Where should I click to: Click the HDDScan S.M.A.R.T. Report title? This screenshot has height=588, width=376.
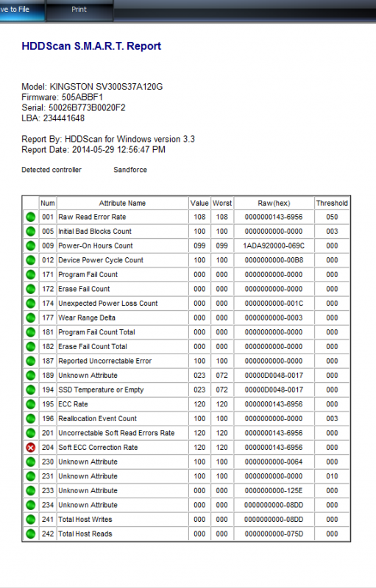coord(91,46)
